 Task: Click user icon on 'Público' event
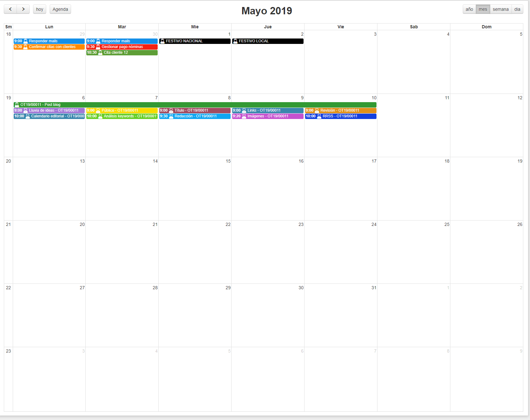point(98,110)
